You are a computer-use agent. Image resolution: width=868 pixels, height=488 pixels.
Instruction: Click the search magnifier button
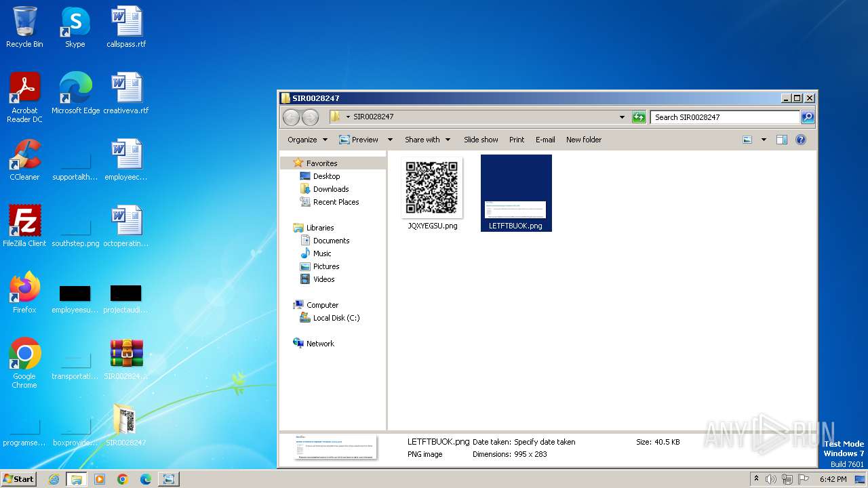tap(808, 117)
